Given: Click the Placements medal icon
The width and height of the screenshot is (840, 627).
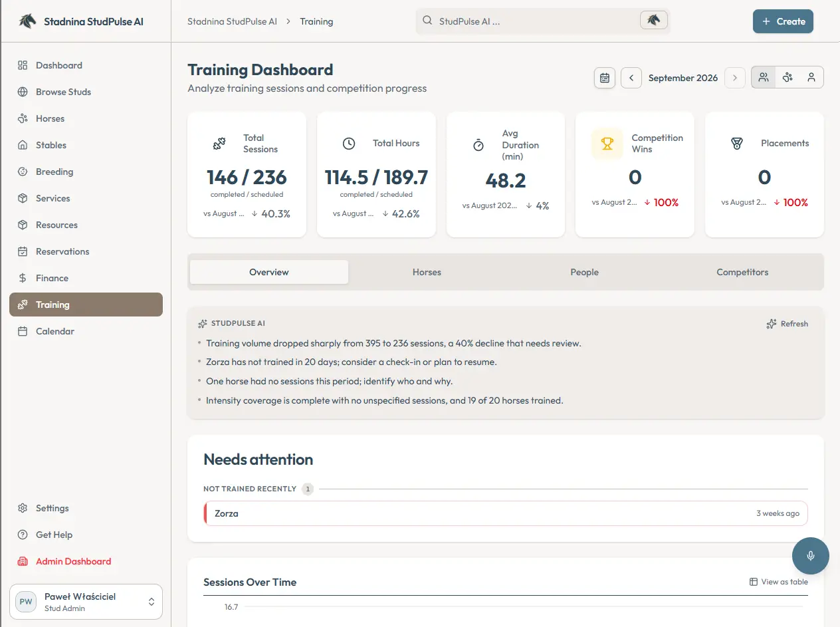Looking at the screenshot, I should [737, 144].
